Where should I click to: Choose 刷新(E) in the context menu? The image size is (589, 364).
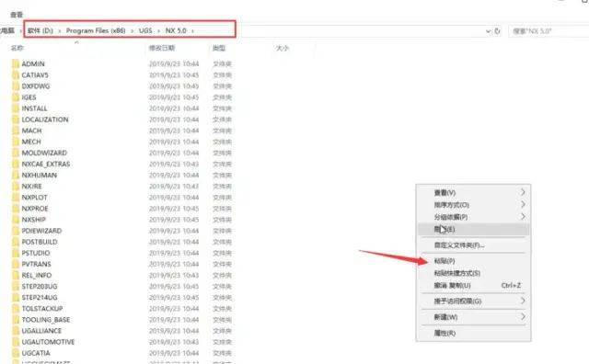473,229
